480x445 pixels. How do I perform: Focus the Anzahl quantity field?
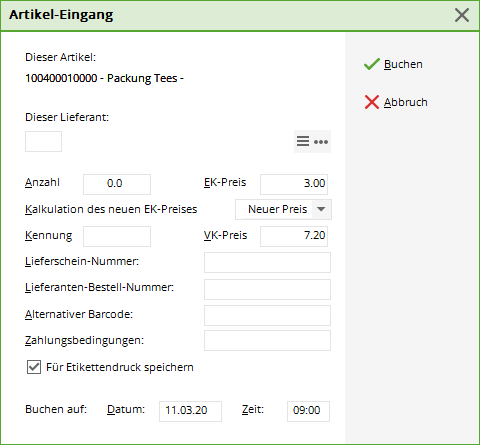click(x=117, y=184)
